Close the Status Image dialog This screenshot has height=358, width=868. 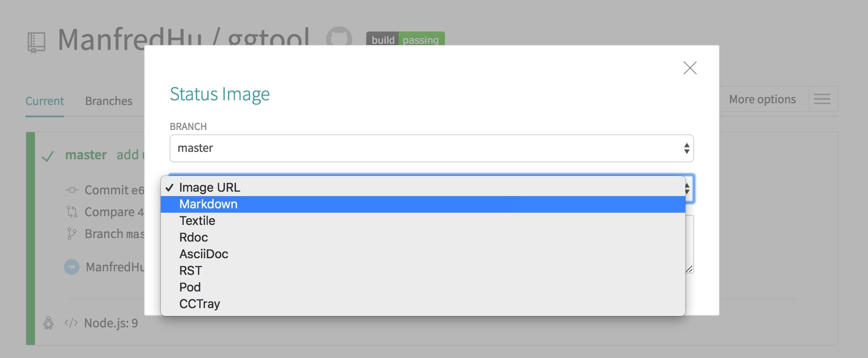click(690, 68)
